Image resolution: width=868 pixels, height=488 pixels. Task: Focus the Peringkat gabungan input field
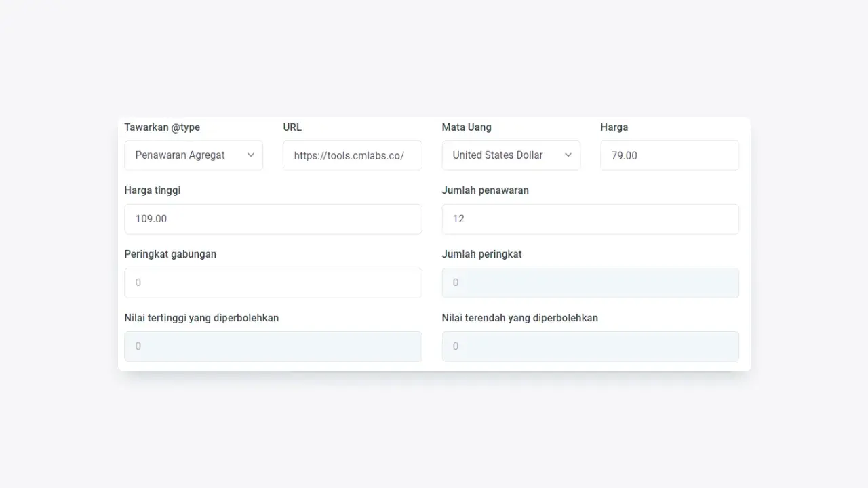click(273, 283)
